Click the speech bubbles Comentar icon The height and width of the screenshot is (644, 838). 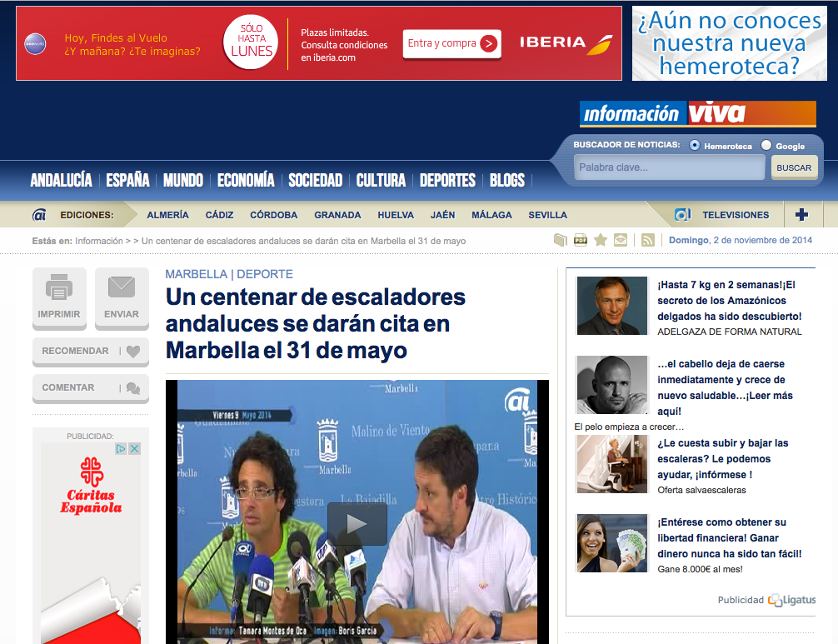[x=133, y=388]
